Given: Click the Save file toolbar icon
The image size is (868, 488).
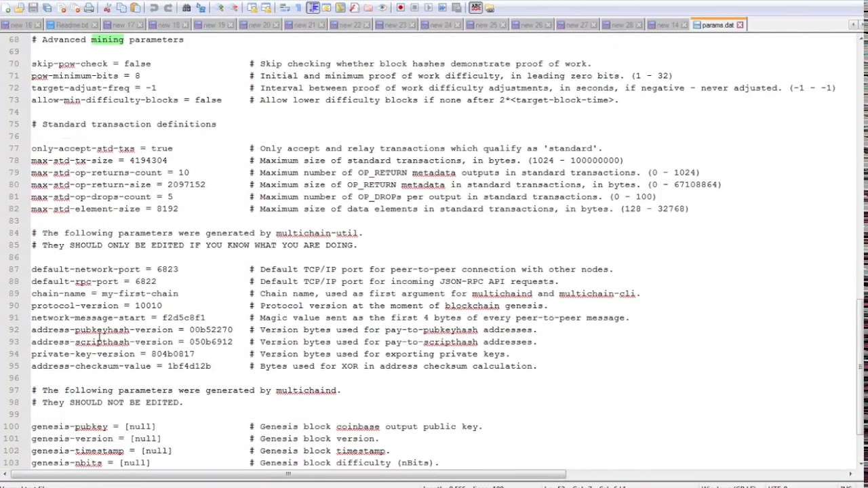Looking at the screenshot, I should click(x=33, y=8).
